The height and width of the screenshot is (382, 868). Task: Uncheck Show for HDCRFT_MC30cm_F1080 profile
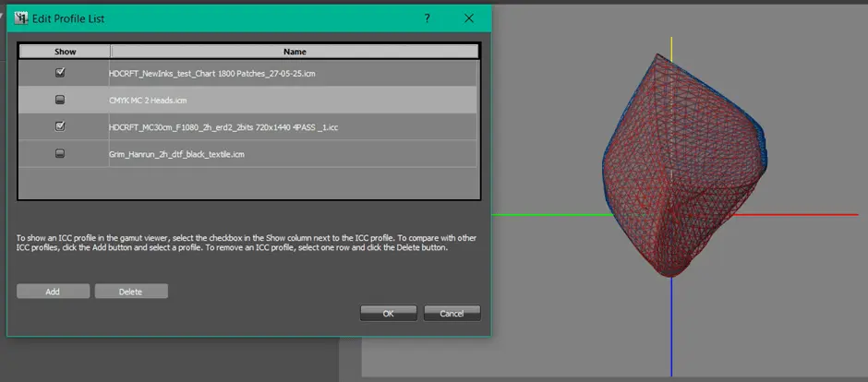pyautogui.click(x=60, y=126)
